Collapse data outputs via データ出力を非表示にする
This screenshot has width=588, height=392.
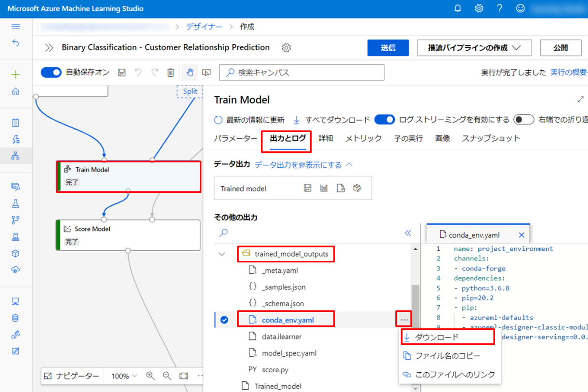(x=304, y=165)
